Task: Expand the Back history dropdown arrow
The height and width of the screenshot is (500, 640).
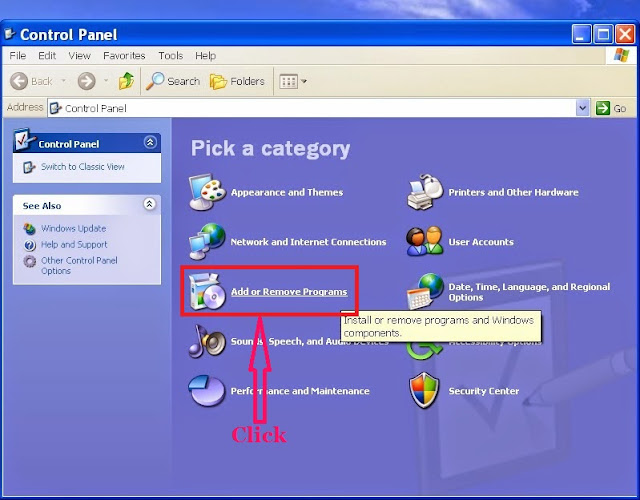Action: coord(63,81)
